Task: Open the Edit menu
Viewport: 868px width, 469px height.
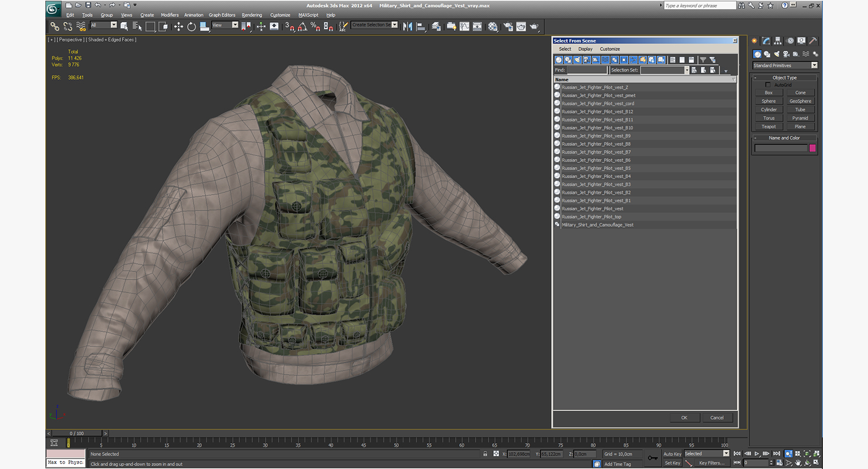Action: coord(70,15)
